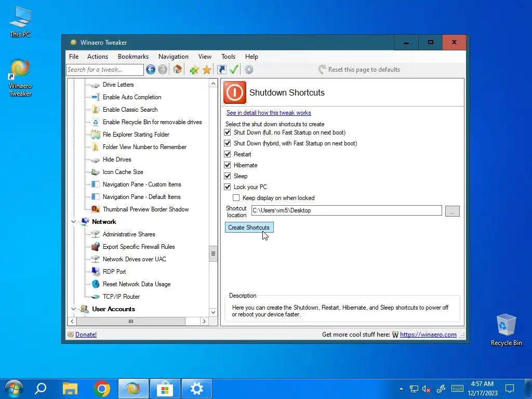Open the View menu

coord(205,57)
